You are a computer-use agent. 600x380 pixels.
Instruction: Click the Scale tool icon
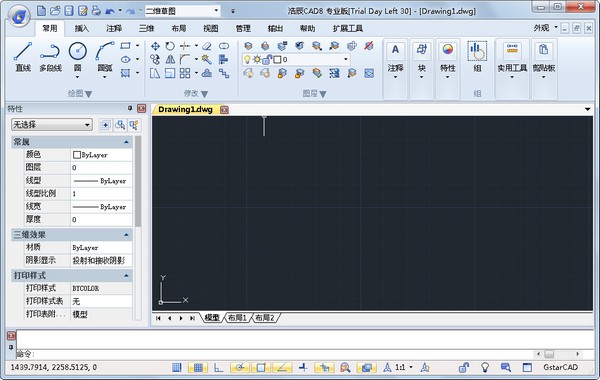170,73
